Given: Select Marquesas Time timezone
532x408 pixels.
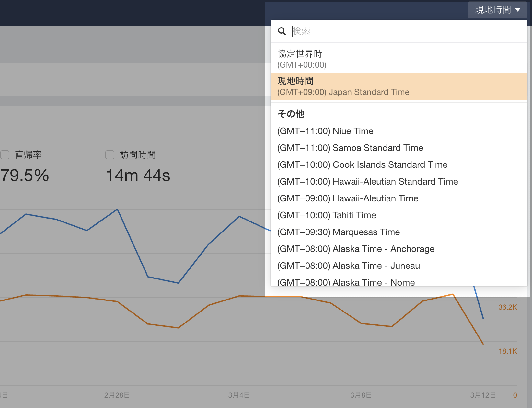Looking at the screenshot, I should point(339,232).
